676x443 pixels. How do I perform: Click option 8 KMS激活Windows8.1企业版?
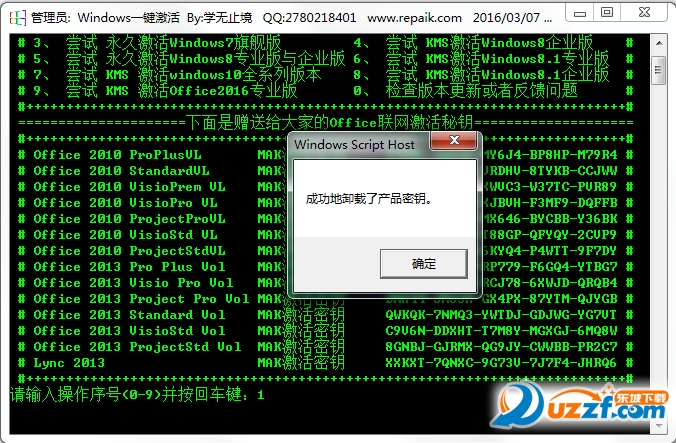[x=481, y=75]
